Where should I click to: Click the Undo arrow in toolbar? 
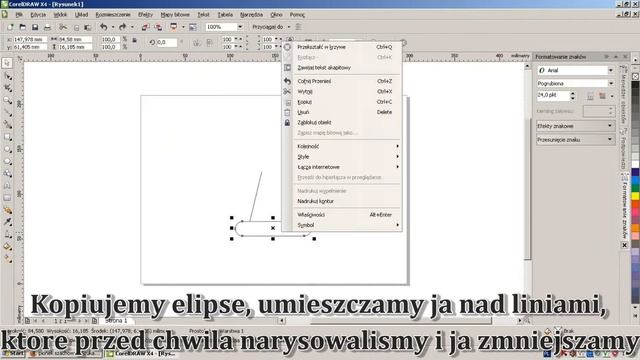[104, 27]
